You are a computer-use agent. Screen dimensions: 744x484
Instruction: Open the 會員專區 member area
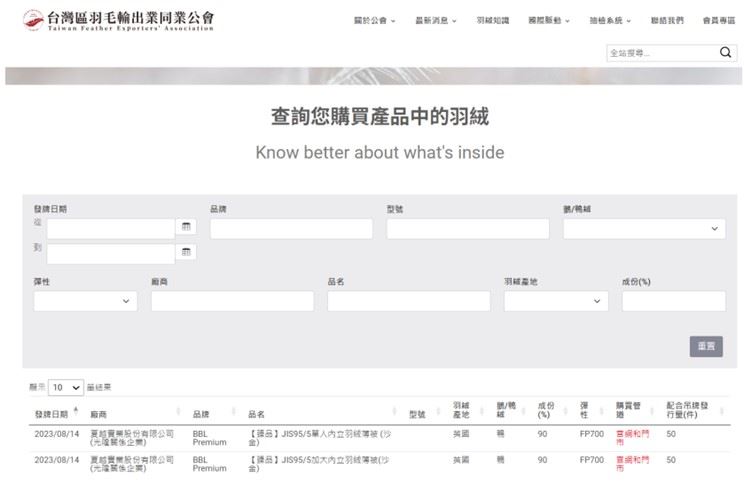pos(719,20)
